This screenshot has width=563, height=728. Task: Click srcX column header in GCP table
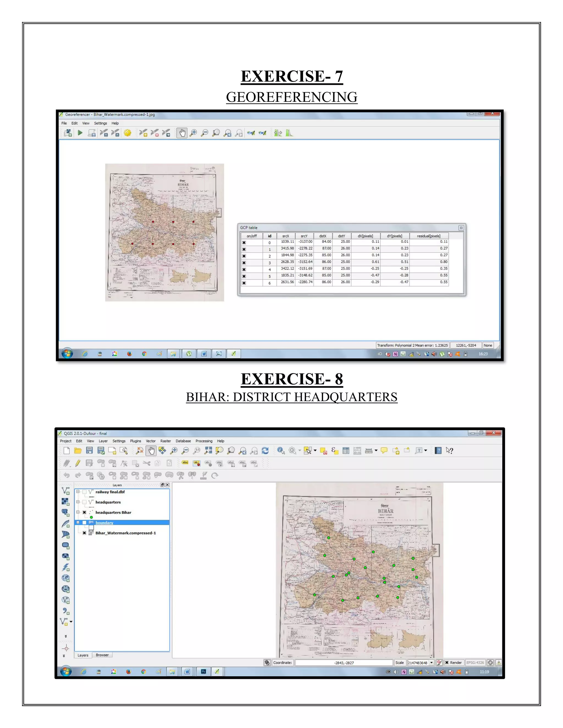click(x=286, y=236)
